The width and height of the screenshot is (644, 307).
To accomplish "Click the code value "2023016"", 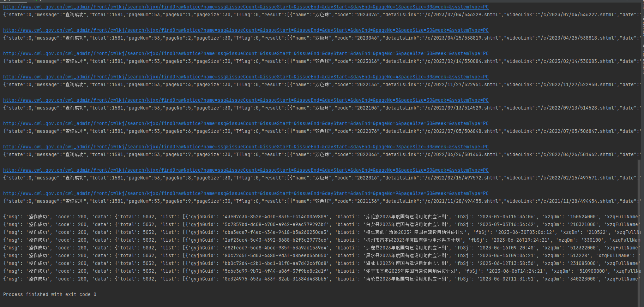I will 367,61.
